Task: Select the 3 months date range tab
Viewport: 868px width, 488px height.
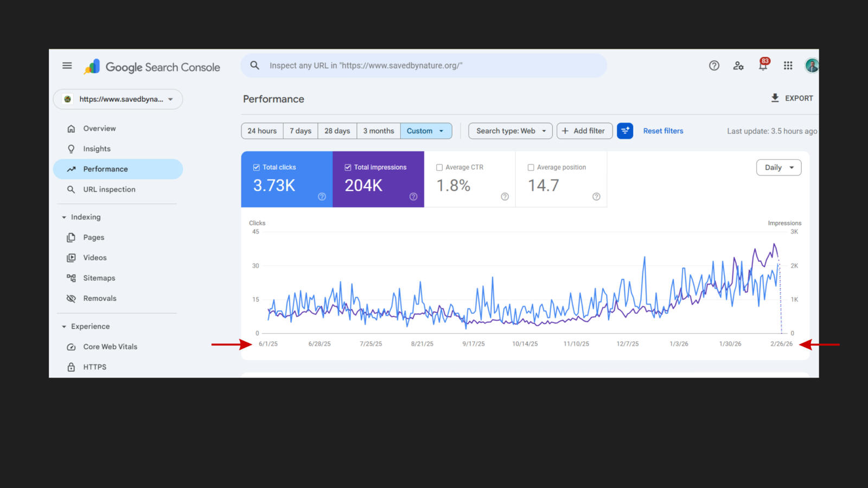Action: coord(378,131)
